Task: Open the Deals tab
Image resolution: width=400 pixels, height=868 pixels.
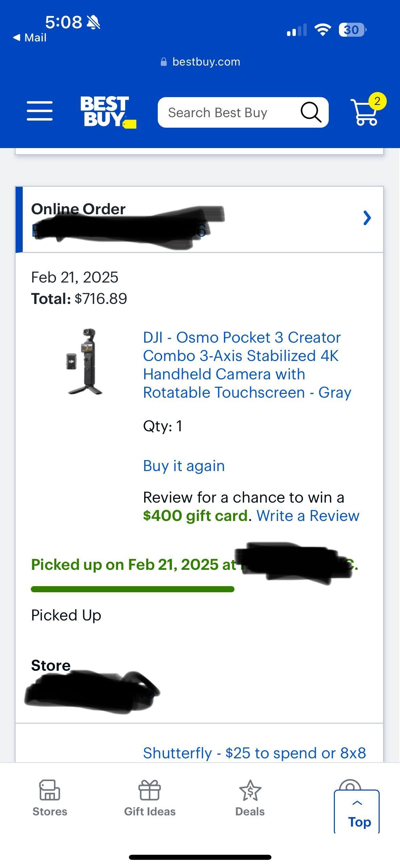Action: coord(250,798)
